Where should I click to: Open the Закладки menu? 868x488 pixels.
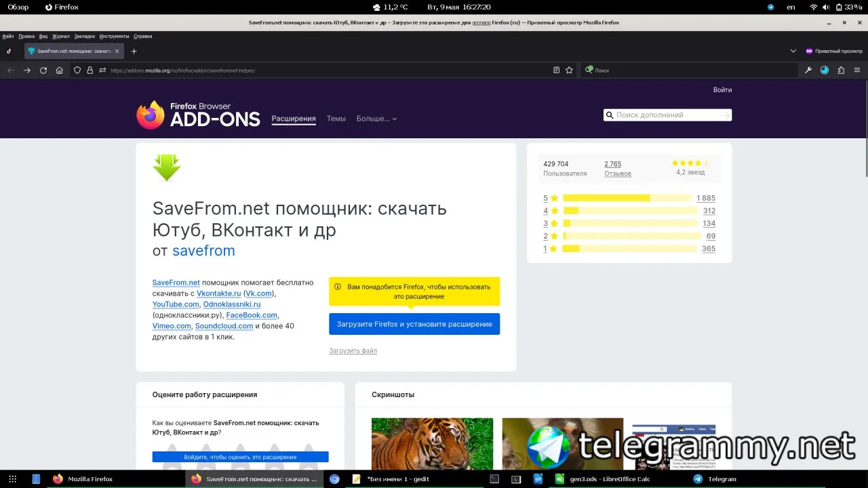coord(85,37)
